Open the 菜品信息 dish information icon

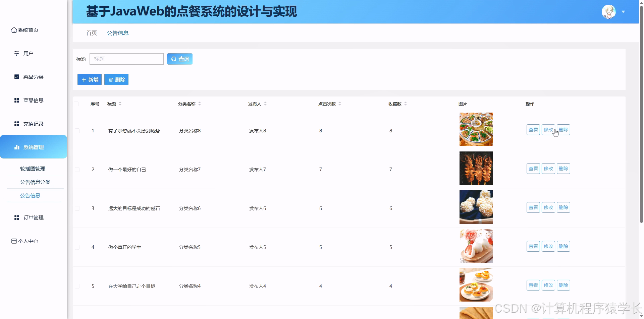point(17,100)
